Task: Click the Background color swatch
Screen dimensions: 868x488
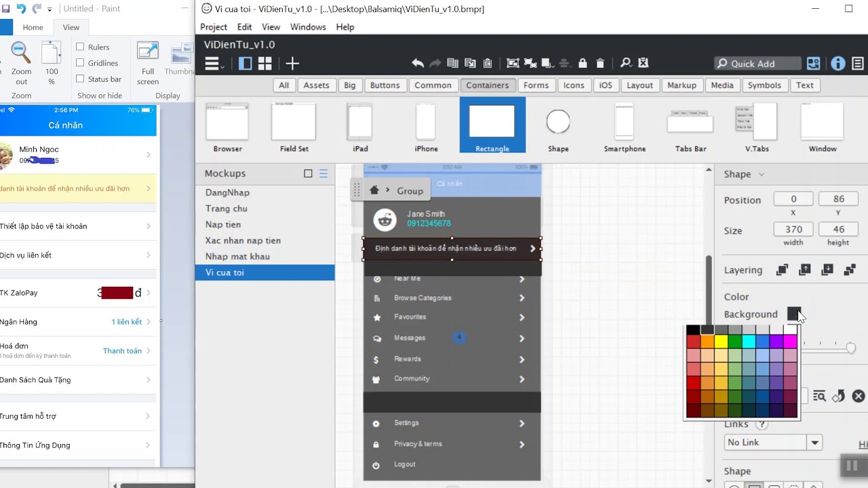Action: point(793,314)
